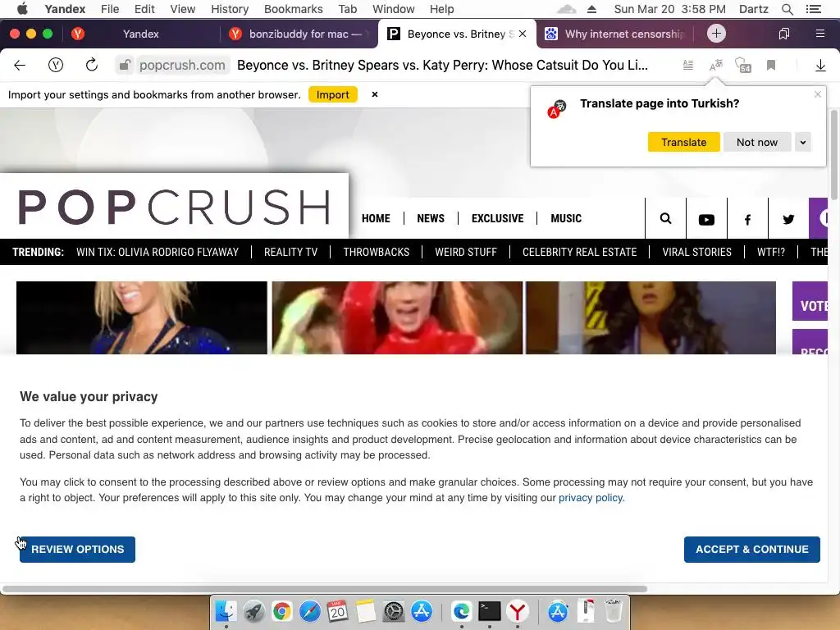The height and width of the screenshot is (630, 840).
Task: Click Accept & Continue button
Action: pos(751,550)
